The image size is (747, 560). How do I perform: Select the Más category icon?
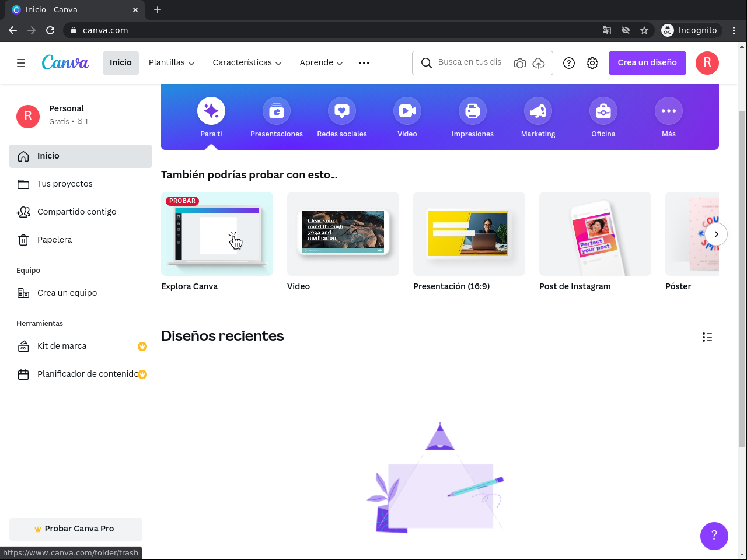pyautogui.click(x=669, y=111)
